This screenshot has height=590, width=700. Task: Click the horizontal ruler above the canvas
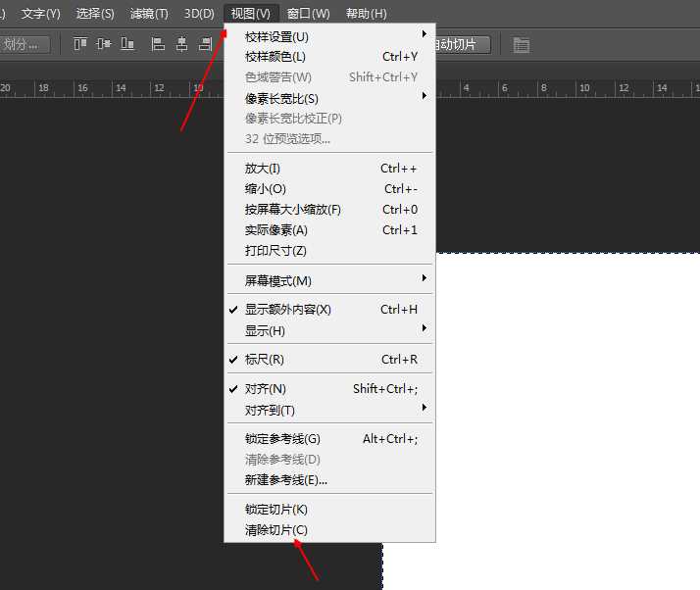pos(98,89)
